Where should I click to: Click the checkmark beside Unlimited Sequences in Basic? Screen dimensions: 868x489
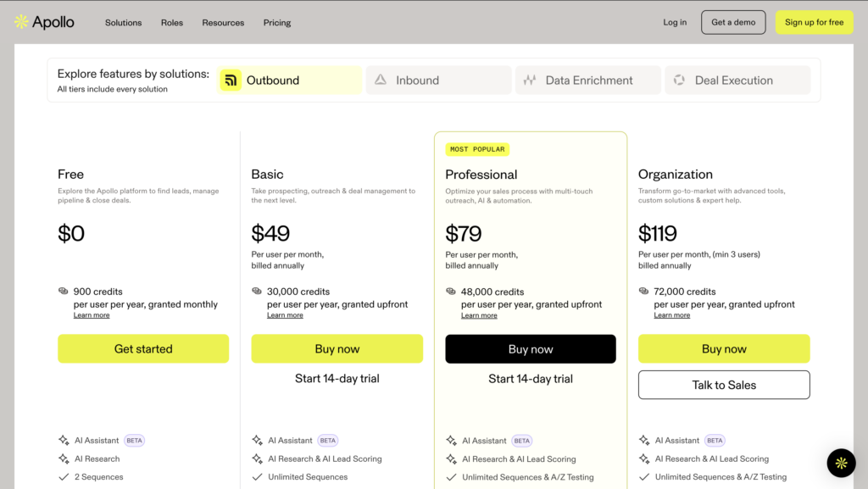pos(256,476)
